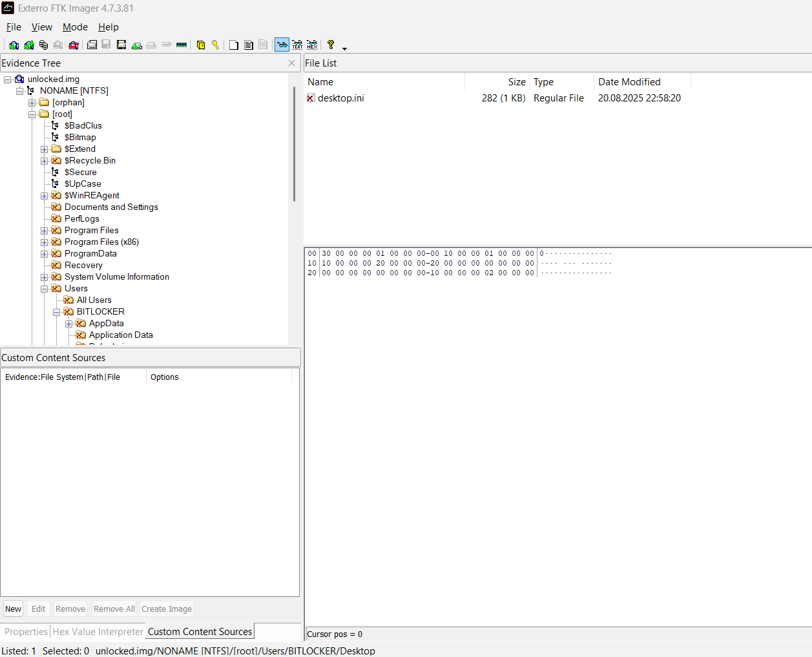The width and height of the screenshot is (812, 657).
Task: Expand the [orphan] folder node
Action: [x=32, y=103]
